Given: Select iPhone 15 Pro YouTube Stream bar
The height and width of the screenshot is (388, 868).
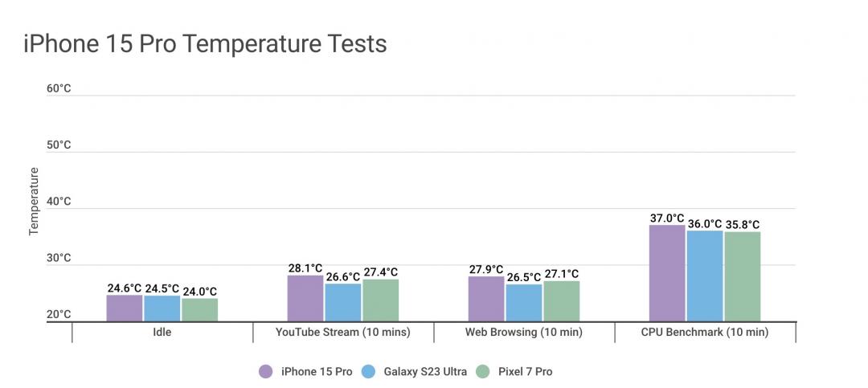Looking at the screenshot, I should (305, 299).
